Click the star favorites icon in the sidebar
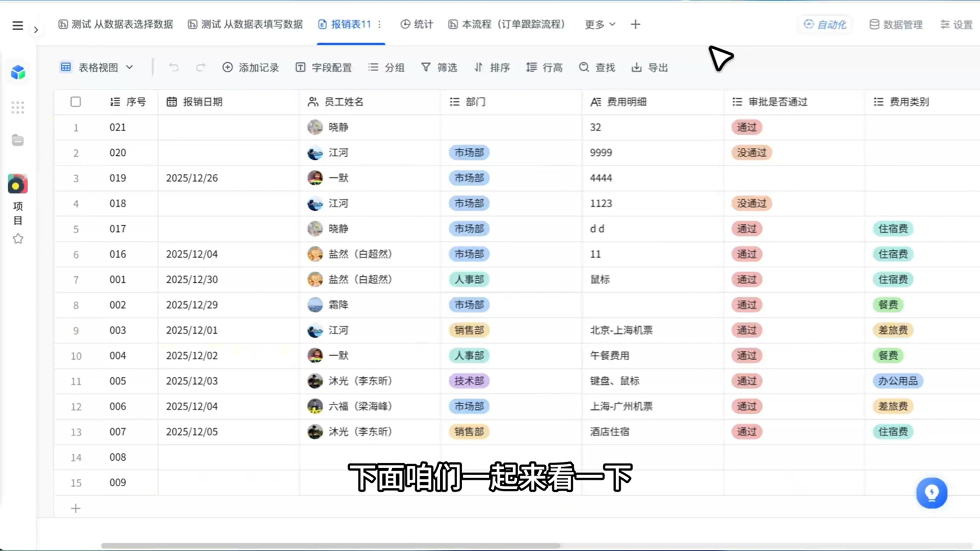The image size is (980, 551). click(x=18, y=239)
